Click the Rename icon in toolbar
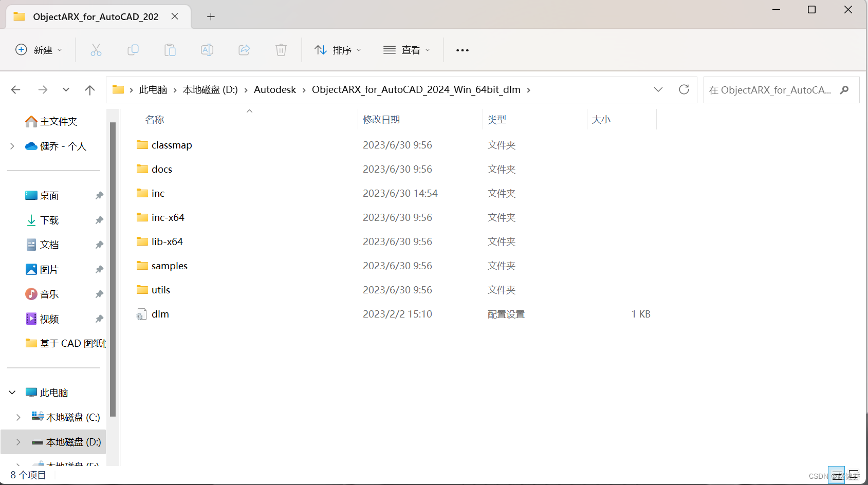The image size is (868, 485). coord(207,50)
